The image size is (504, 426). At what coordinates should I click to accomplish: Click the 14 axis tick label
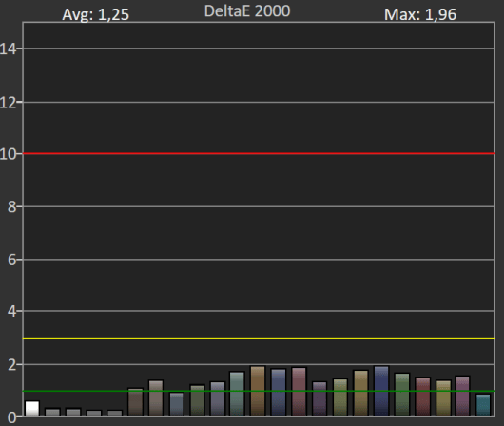8,48
